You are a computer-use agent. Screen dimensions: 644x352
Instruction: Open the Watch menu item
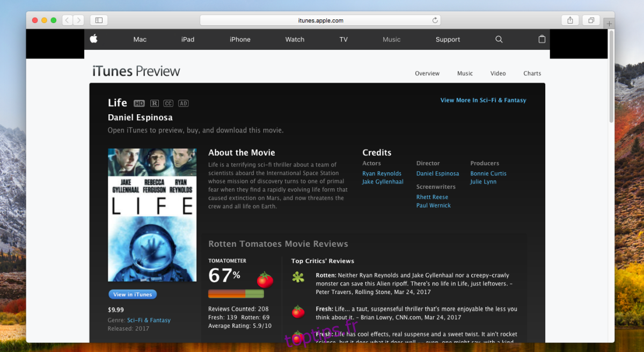[x=295, y=39]
